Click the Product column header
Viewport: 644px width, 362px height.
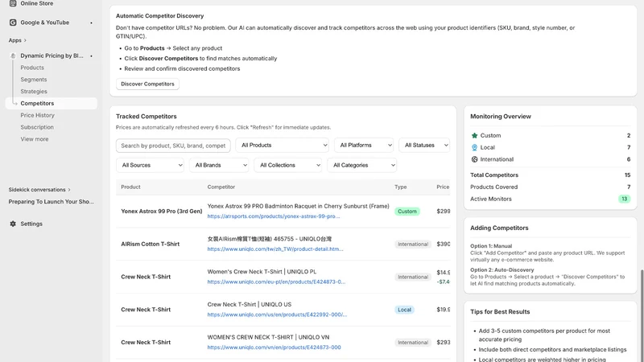point(130,187)
